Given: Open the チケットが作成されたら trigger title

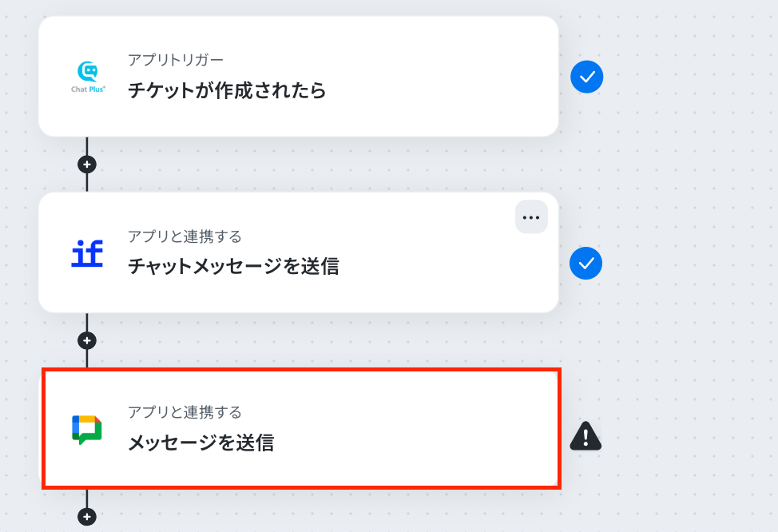Looking at the screenshot, I should (x=227, y=91).
